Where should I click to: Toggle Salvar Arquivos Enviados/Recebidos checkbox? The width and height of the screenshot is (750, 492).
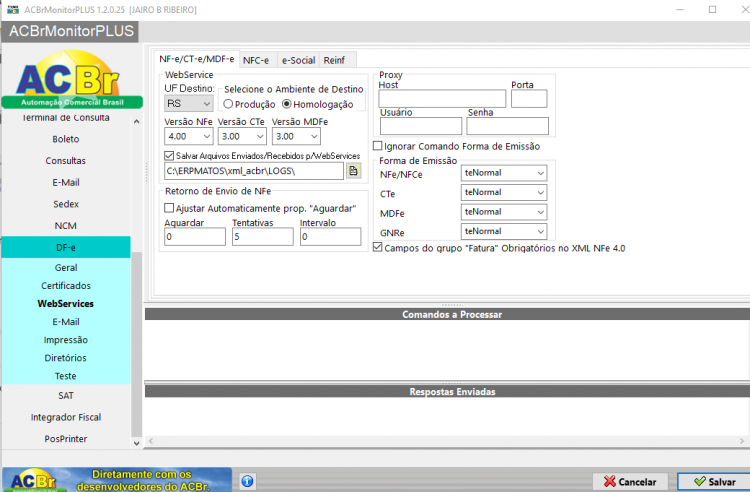[169, 155]
